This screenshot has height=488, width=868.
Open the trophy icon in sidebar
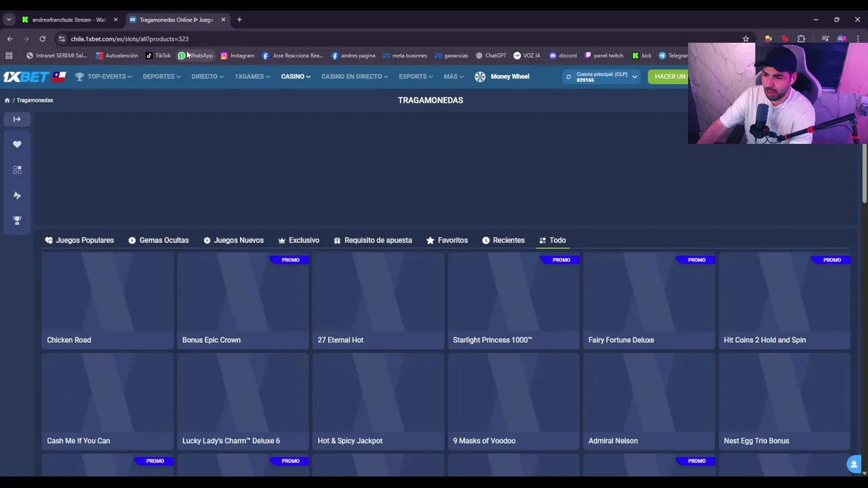[17, 220]
